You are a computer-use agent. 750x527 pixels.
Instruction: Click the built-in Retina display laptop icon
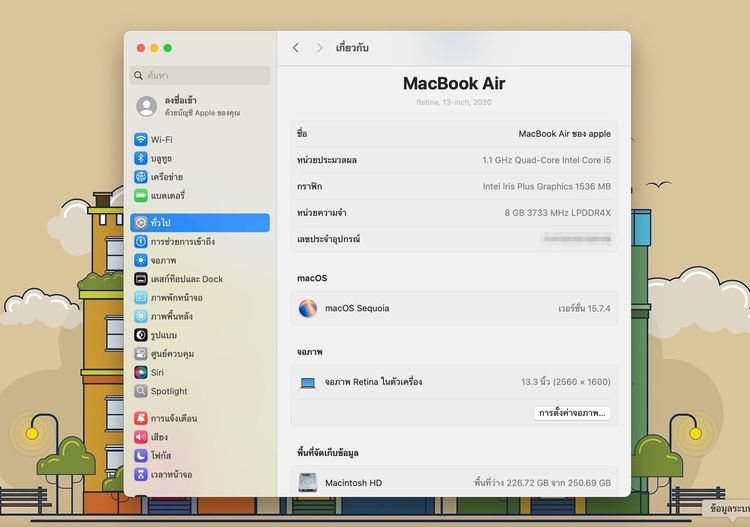pos(308,383)
